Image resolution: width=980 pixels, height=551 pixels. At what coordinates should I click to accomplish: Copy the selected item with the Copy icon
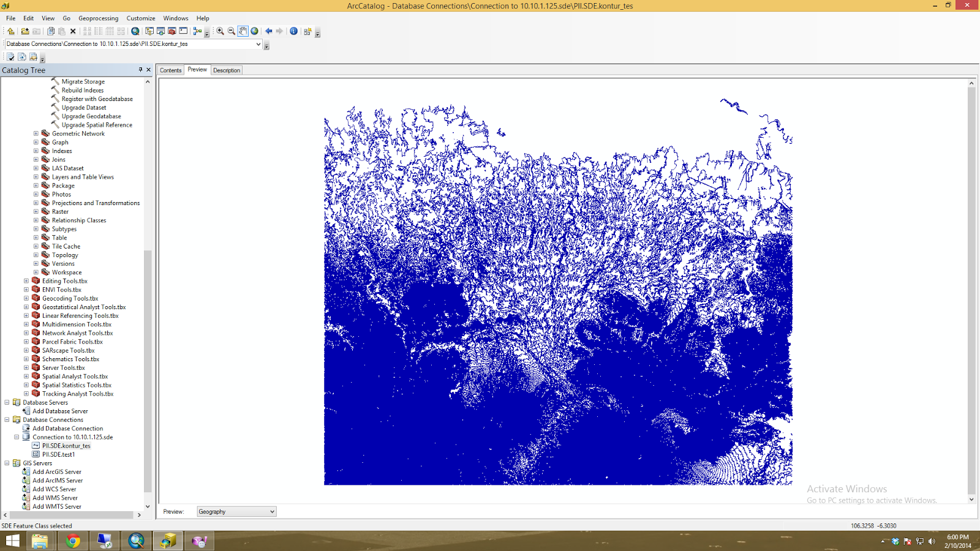tap(50, 31)
